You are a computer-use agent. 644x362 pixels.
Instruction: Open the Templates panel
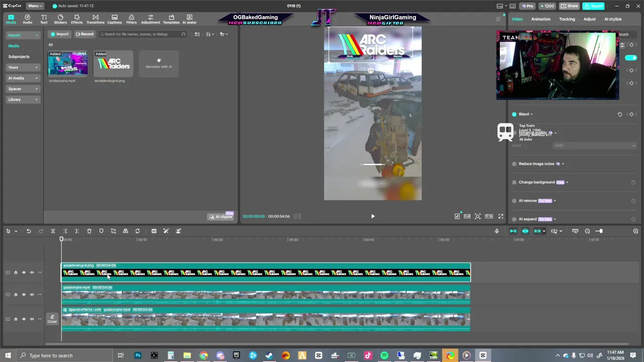pyautogui.click(x=171, y=19)
